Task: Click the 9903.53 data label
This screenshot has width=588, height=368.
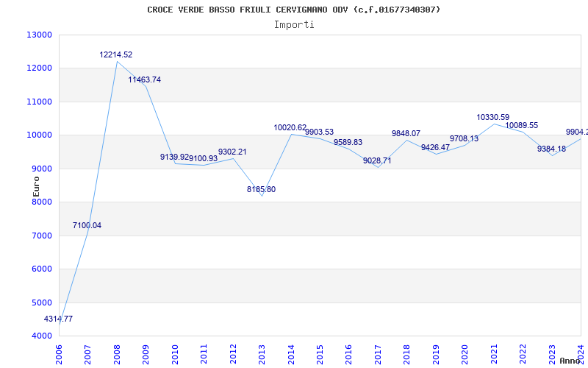Action: 319,132
